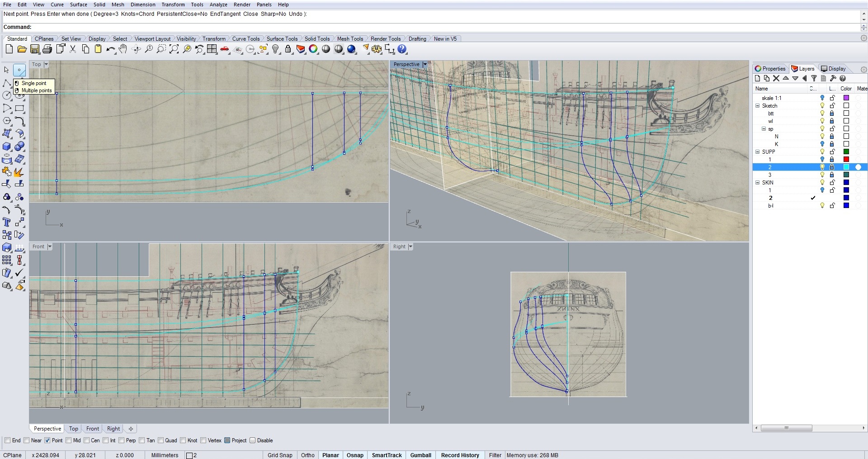
Task: Switch to the Curve Tools toolbar tab
Action: [245, 39]
